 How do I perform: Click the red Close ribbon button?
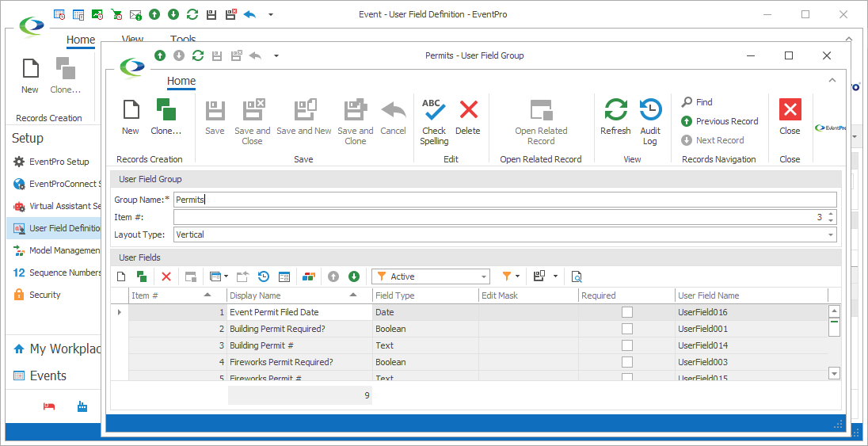[790, 117]
